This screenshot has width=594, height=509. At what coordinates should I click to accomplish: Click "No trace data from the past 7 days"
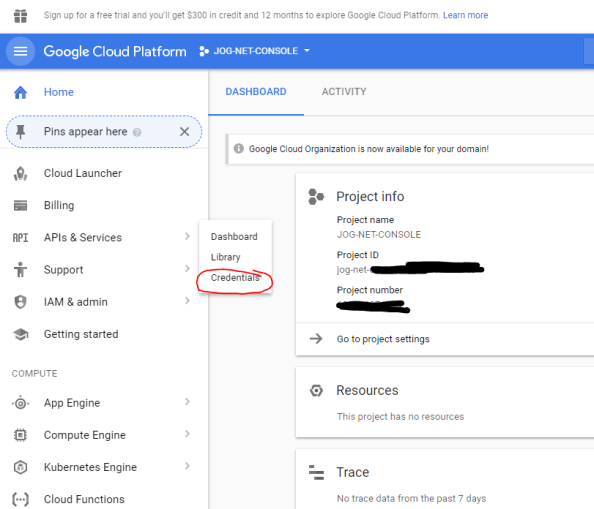pos(411,498)
